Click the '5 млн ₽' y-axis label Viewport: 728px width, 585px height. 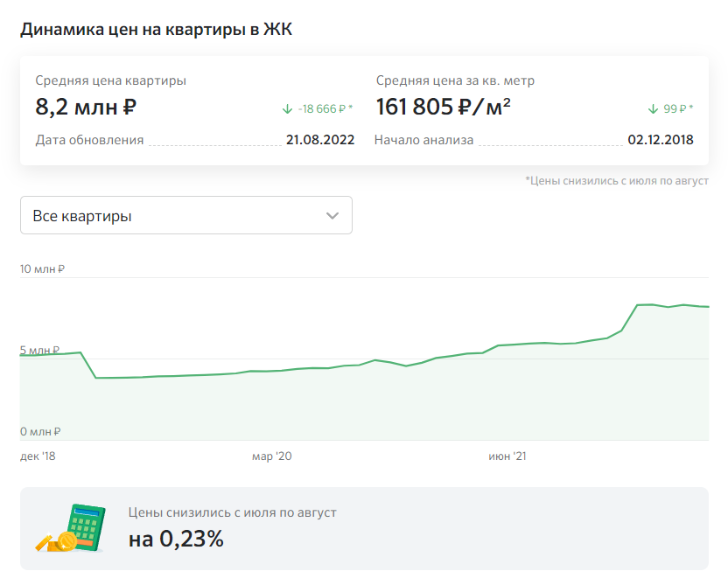pos(40,351)
